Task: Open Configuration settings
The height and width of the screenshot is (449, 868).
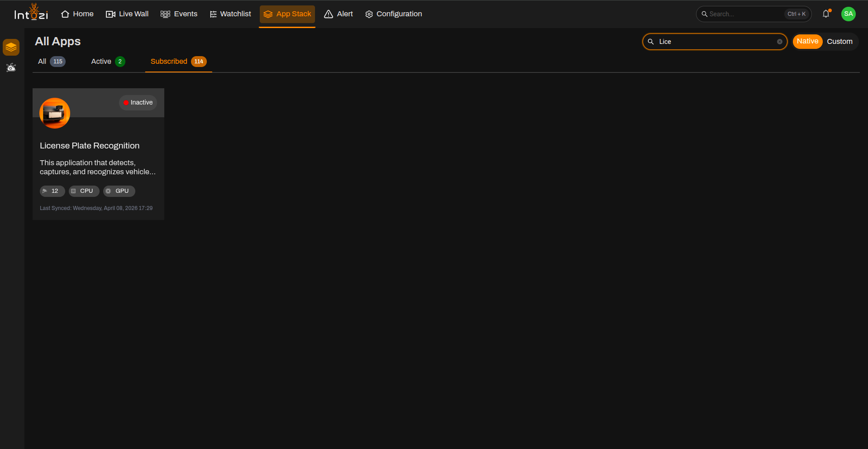Action: tap(394, 14)
